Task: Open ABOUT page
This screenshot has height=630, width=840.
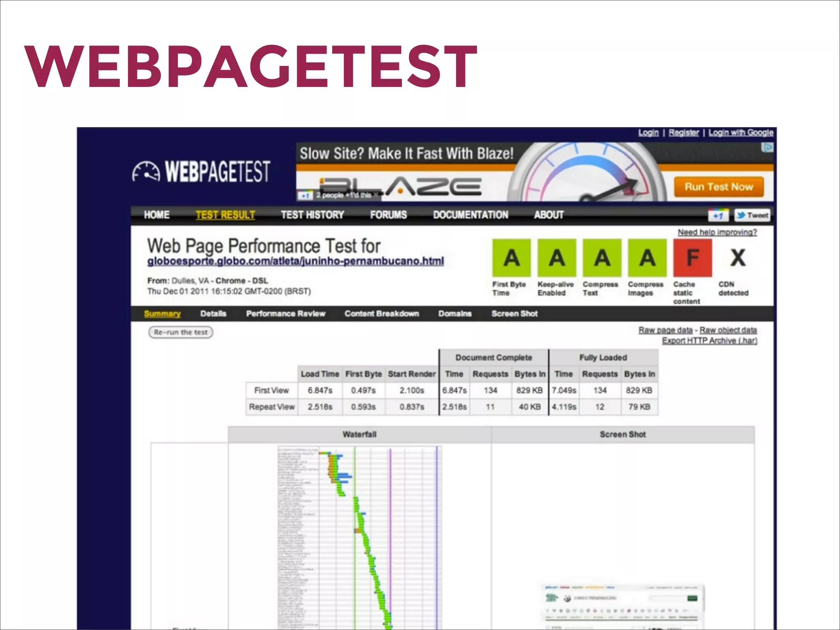Action: coord(549,215)
